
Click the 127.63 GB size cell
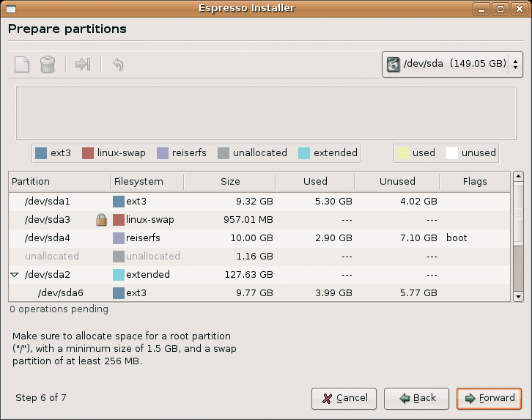249,275
